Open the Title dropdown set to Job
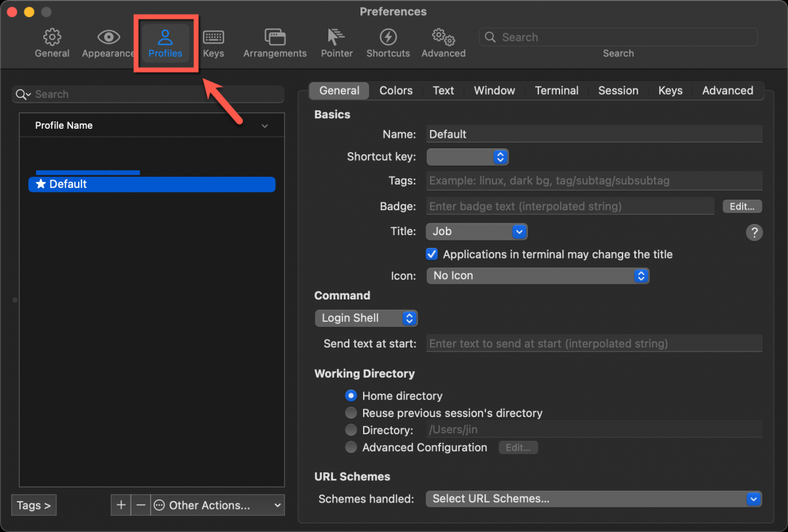788x532 pixels. (477, 231)
